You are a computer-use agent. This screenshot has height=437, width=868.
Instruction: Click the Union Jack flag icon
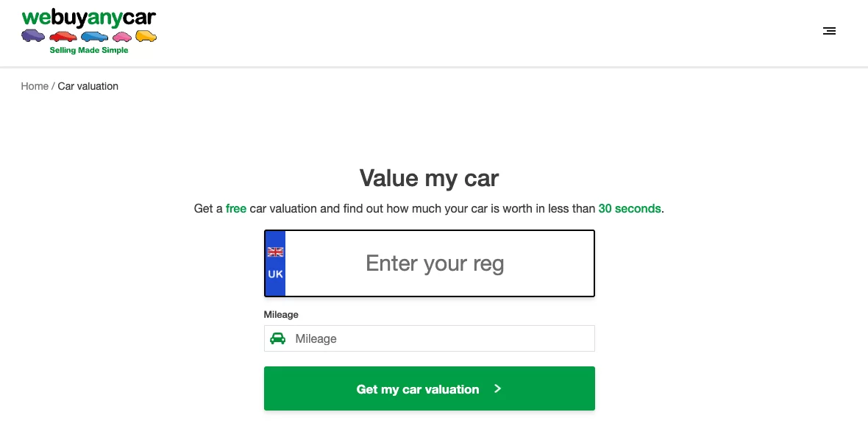point(275,252)
